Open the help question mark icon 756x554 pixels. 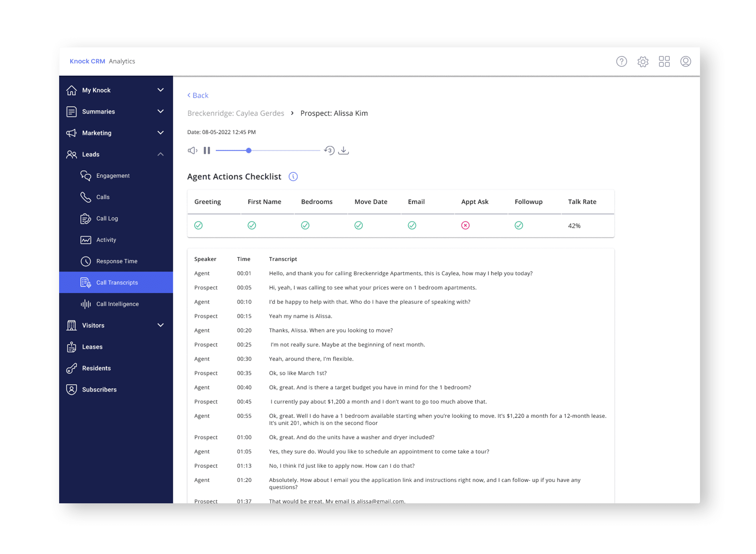coord(621,61)
